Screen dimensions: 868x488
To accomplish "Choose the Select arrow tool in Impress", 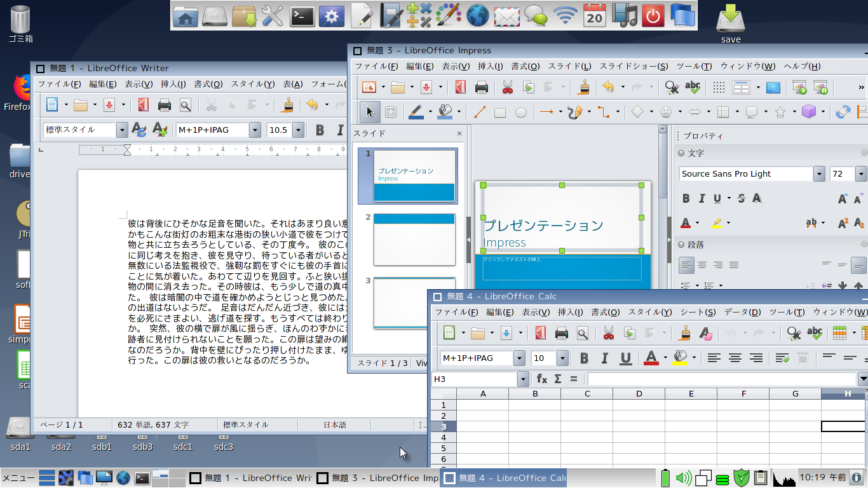I will (370, 112).
